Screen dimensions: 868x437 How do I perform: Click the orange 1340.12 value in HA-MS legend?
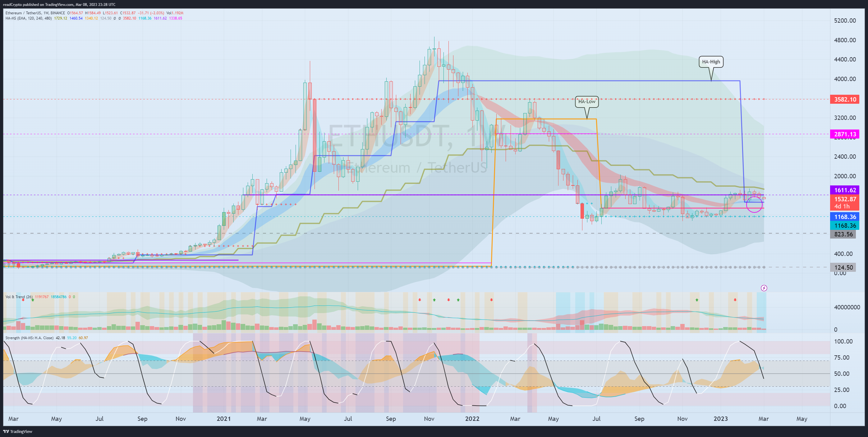[91, 18]
